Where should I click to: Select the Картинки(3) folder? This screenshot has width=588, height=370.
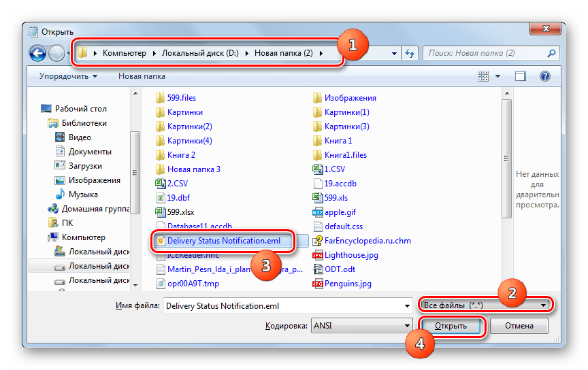click(341, 127)
